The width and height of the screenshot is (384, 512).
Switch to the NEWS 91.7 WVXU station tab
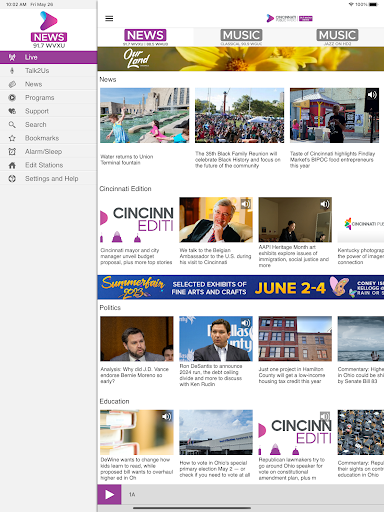coord(145,37)
